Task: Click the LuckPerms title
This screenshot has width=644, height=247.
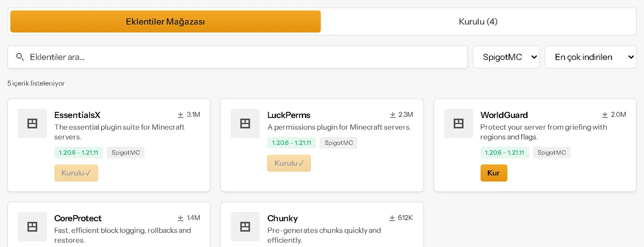Action: (289, 115)
